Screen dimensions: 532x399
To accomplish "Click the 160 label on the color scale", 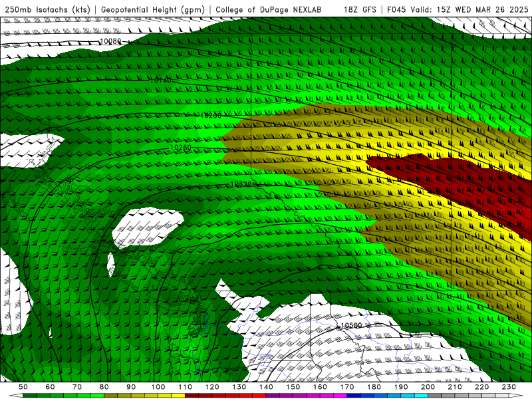I will click(x=320, y=387).
